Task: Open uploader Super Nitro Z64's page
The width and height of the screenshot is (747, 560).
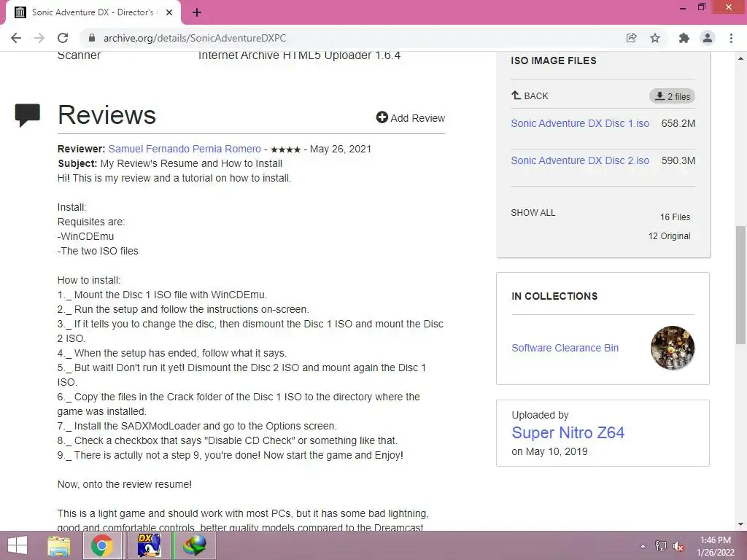Action: pyautogui.click(x=568, y=433)
